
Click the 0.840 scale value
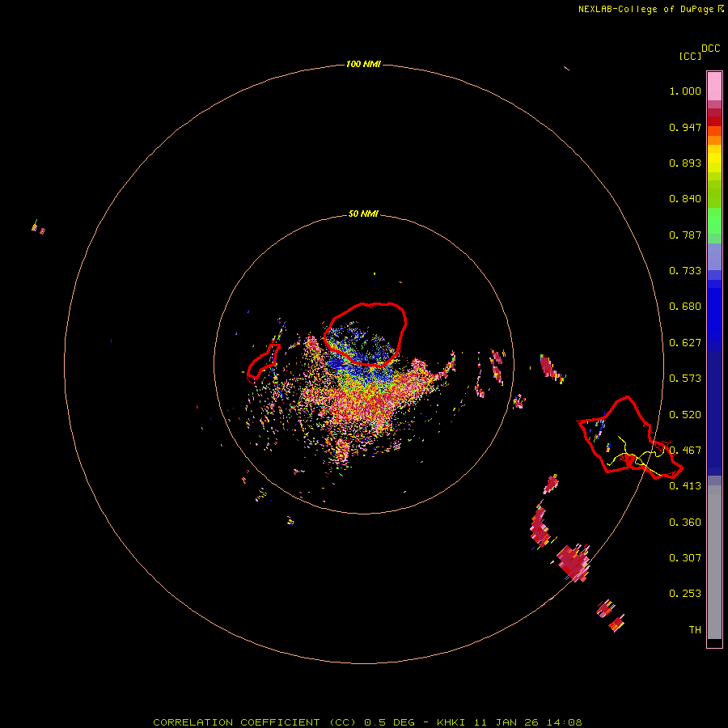click(685, 199)
